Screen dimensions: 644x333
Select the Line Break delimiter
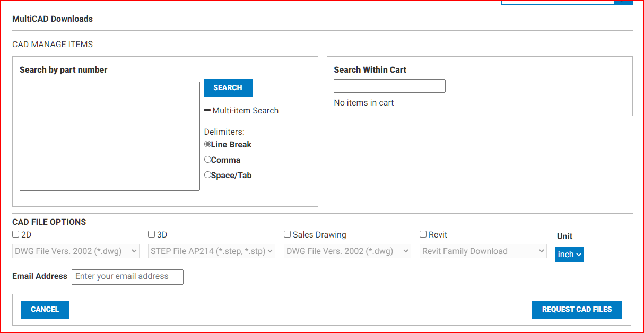click(x=208, y=144)
